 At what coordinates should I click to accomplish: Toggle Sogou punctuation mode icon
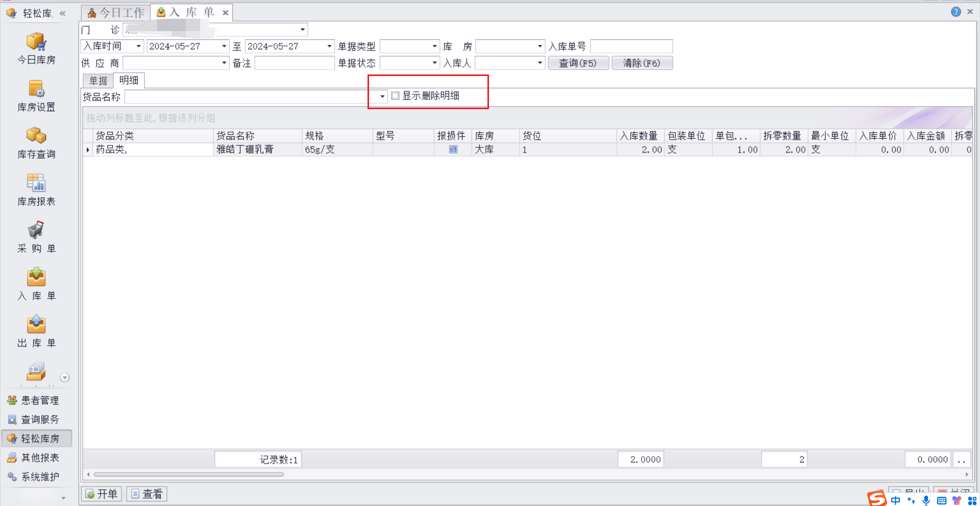coord(911,500)
